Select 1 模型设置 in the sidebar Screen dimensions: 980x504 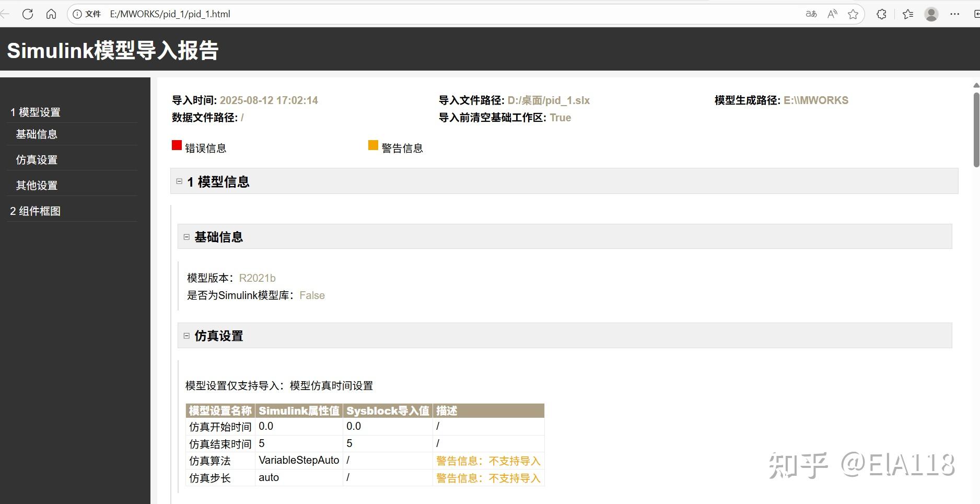click(x=36, y=112)
